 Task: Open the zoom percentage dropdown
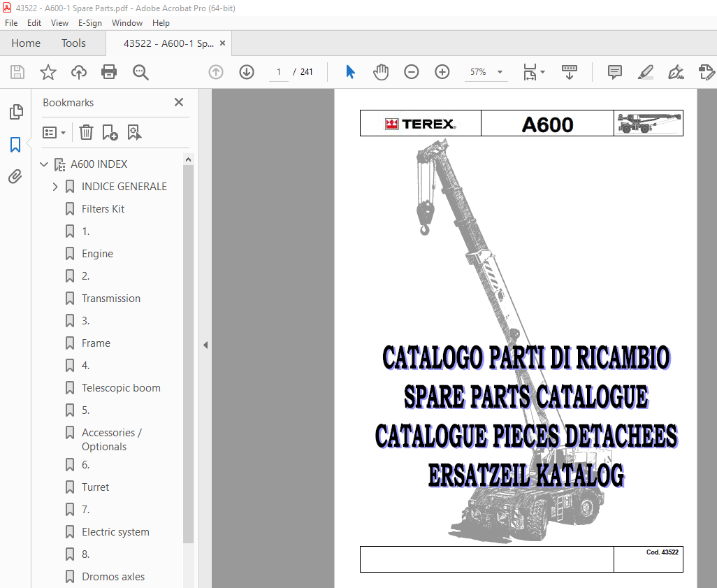pyautogui.click(x=500, y=72)
